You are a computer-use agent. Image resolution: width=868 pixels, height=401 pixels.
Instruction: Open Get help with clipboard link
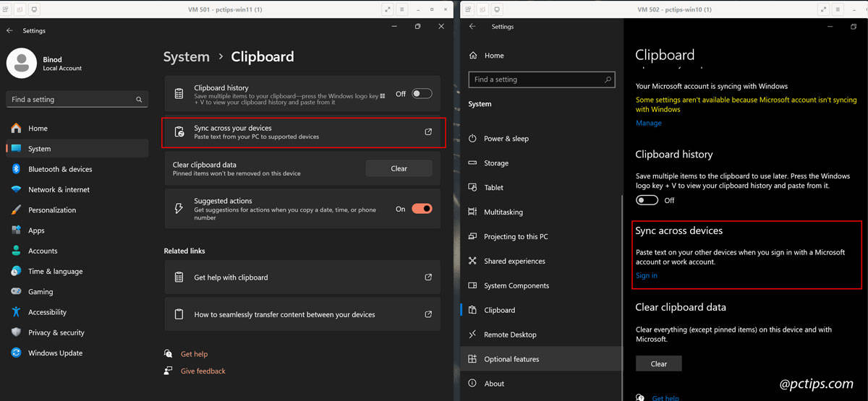coord(302,277)
